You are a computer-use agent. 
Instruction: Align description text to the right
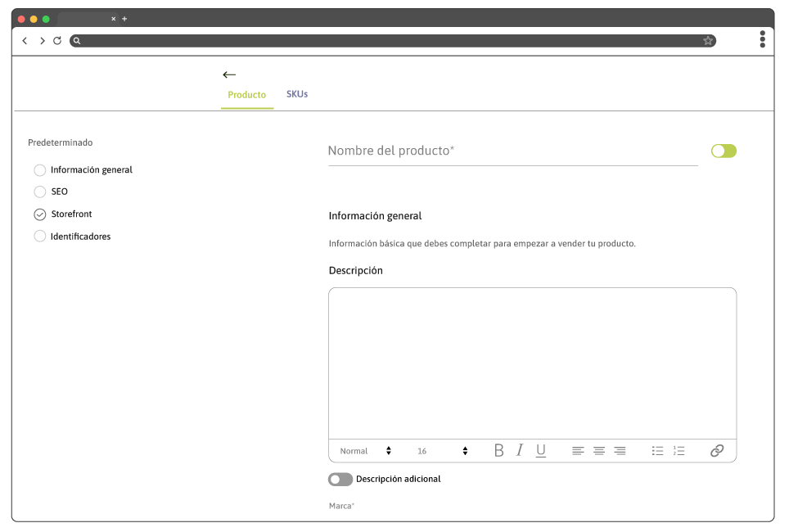[x=620, y=451]
